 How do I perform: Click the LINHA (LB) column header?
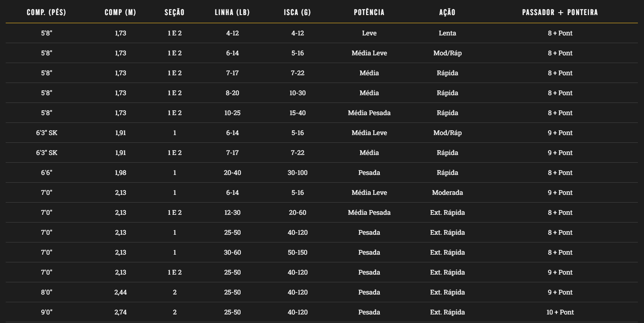[232, 13]
